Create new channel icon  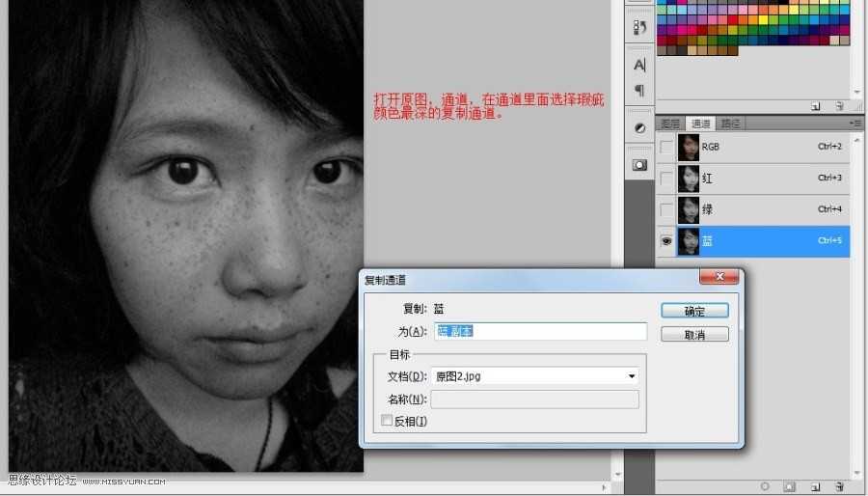(815, 487)
